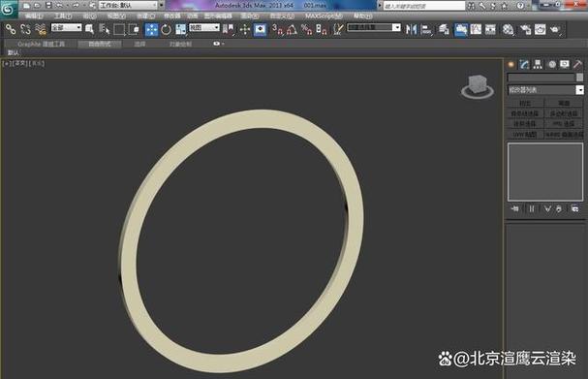Click the object color swatch beside name field
Image resolution: width=588 pixels, height=379 pixels.
pos(579,78)
